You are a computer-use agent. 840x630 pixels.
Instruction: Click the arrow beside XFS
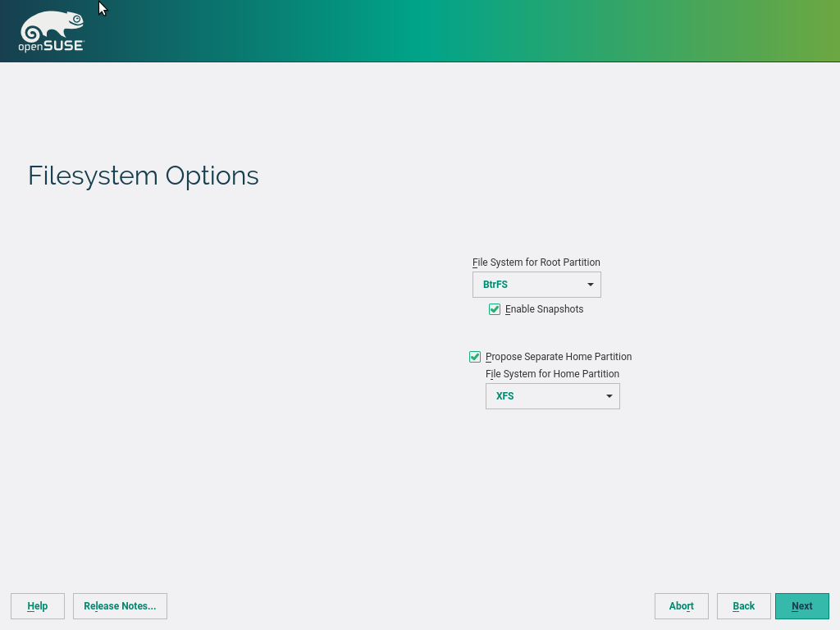click(x=609, y=396)
